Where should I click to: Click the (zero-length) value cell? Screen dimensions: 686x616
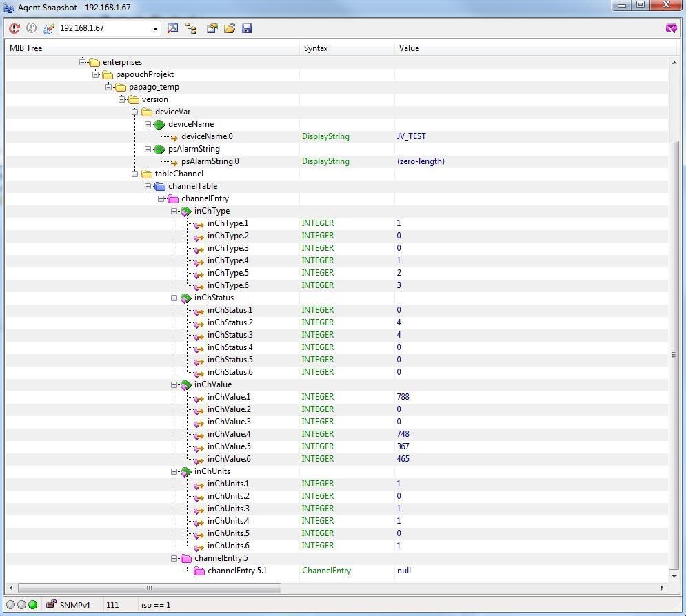coord(421,161)
